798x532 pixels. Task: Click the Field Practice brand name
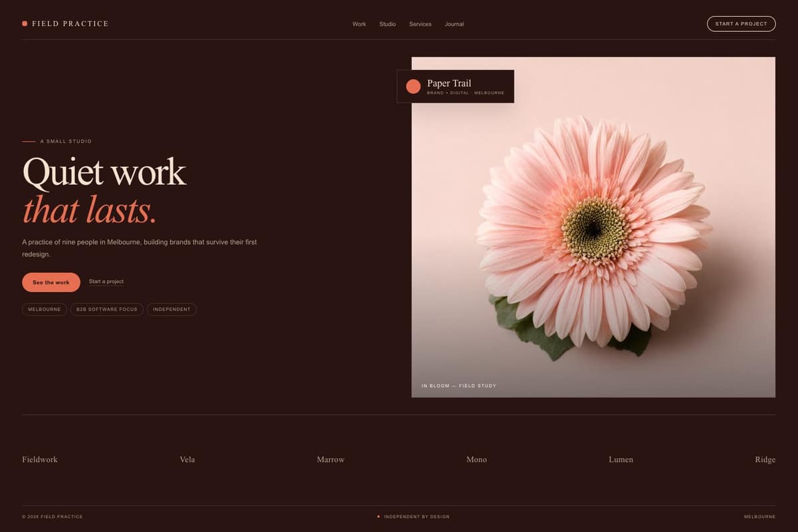click(70, 23)
